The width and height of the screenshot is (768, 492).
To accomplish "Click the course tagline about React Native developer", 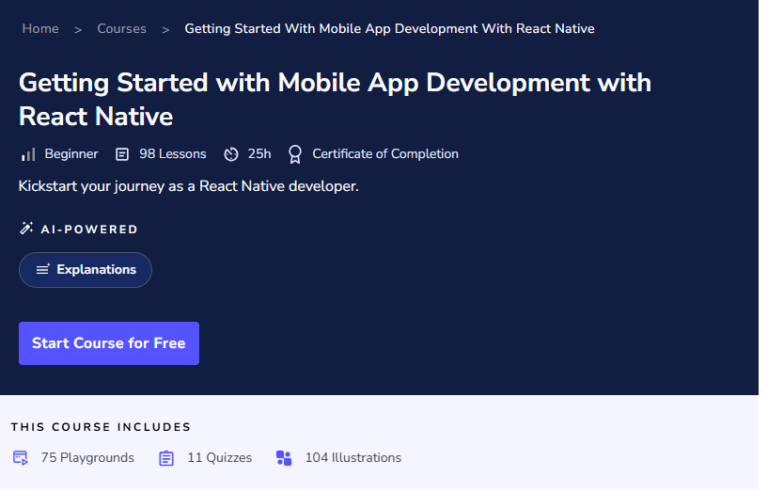I will pos(188,186).
